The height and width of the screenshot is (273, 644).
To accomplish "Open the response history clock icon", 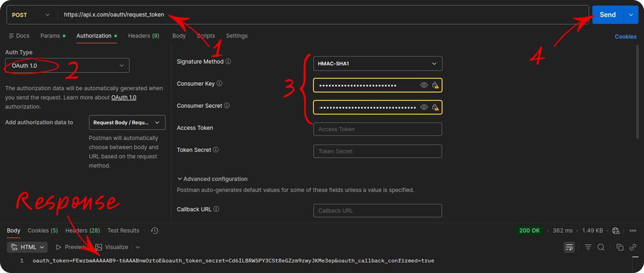I will [x=155, y=231].
